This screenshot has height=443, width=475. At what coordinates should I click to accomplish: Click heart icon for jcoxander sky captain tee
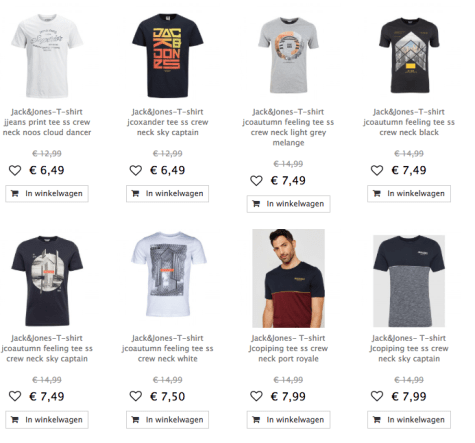click(136, 170)
